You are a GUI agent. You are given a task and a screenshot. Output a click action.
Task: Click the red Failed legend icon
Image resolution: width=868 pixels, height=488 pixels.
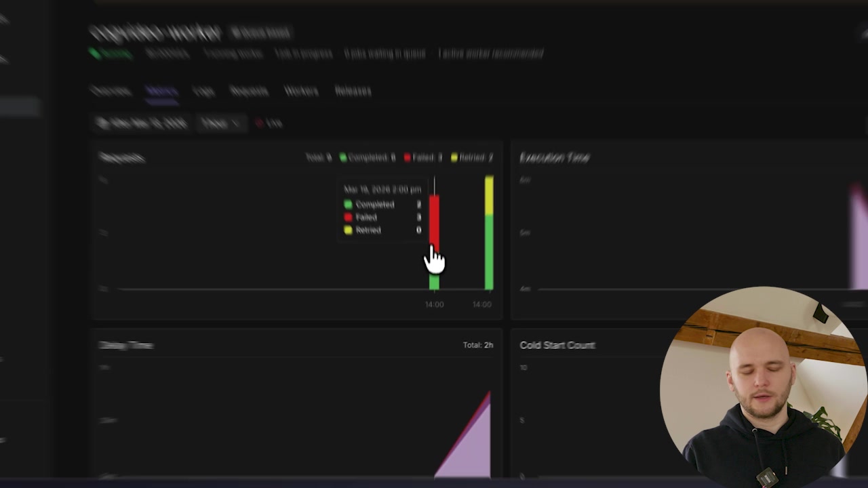click(407, 157)
